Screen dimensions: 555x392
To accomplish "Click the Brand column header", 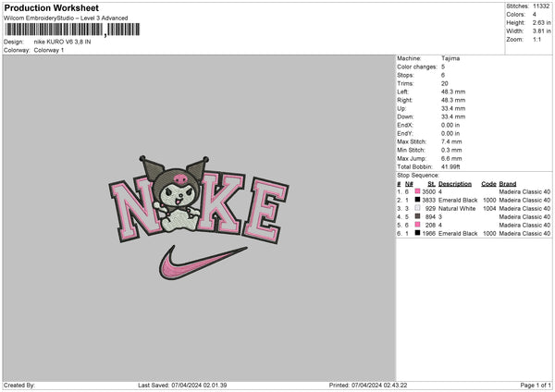I will coord(508,184).
